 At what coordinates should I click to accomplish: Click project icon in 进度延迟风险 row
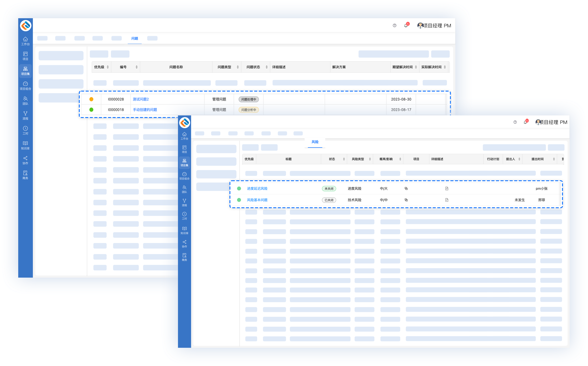click(406, 189)
